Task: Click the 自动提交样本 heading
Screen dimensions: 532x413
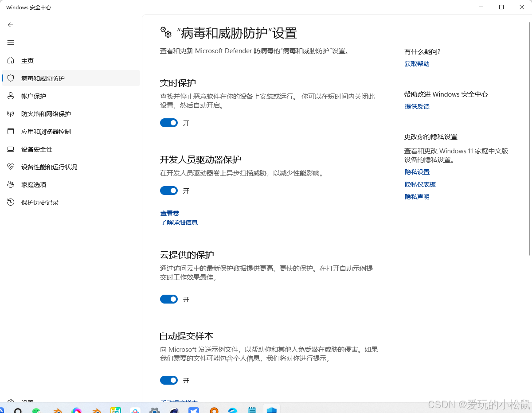Action: (187, 336)
